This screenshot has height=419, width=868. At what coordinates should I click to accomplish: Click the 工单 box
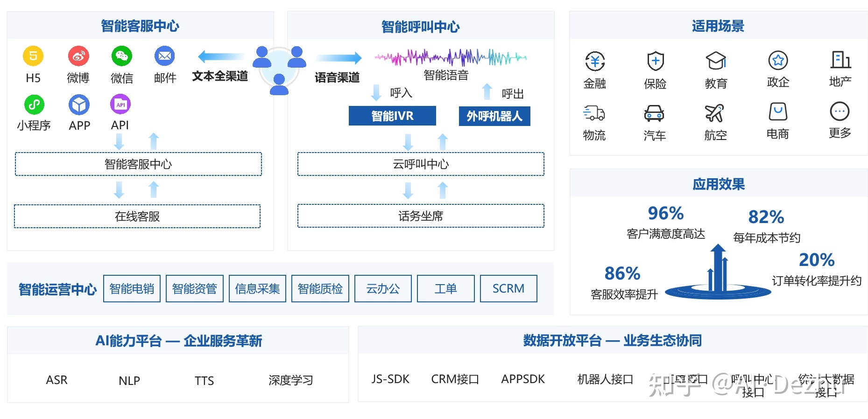[446, 289]
